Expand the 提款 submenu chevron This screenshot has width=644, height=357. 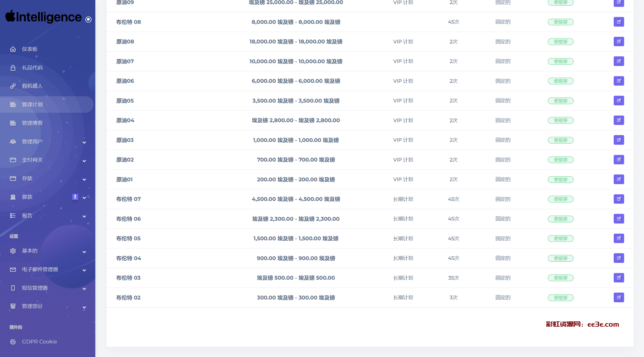point(84,198)
